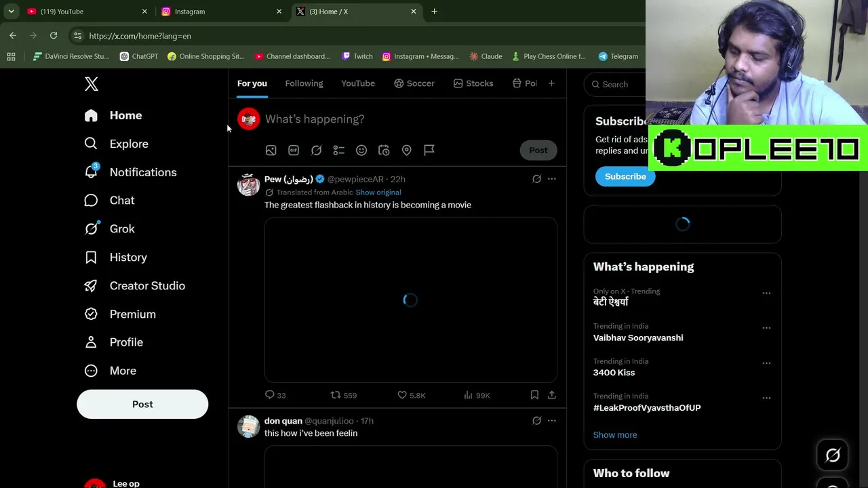The width and height of the screenshot is (868, 488).
Task: Check the view count on Pew's post
Action: tap(477, 395)
